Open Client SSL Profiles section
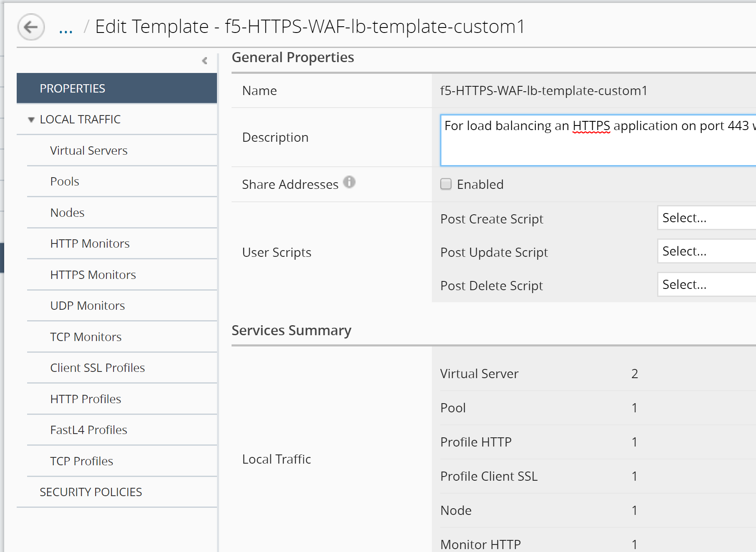The width and height of the screenshot is (756, 552). point(122,368)
